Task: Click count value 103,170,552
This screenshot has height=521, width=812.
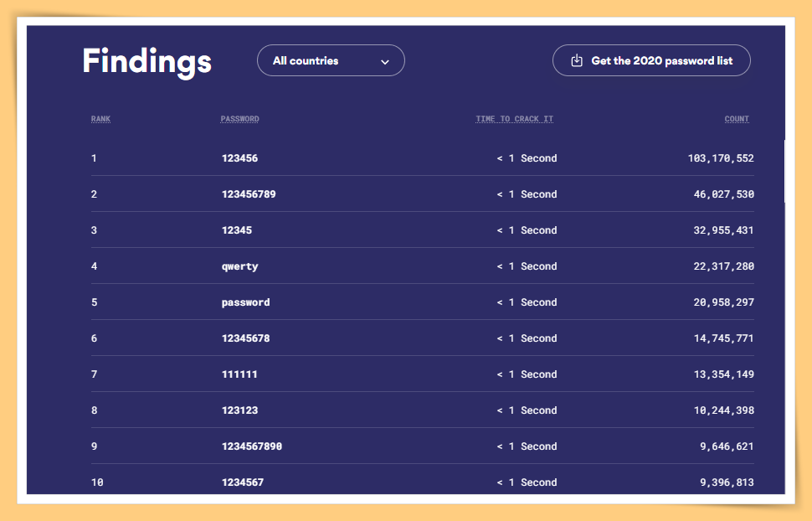Action: (721, 158)
